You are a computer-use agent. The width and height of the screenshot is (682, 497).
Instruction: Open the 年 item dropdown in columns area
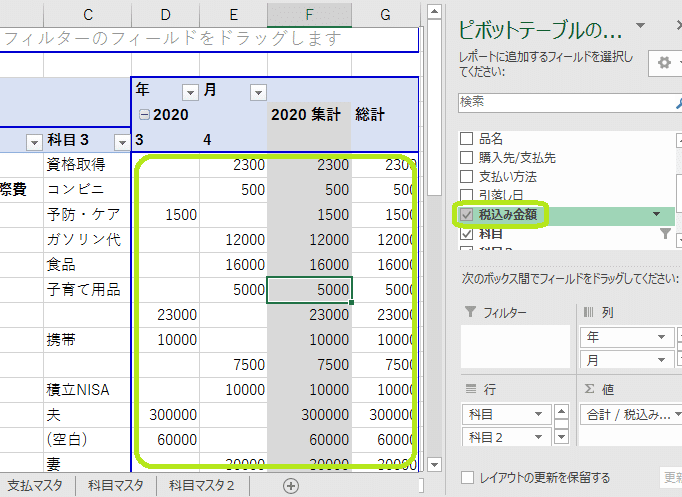click(661, 337)
